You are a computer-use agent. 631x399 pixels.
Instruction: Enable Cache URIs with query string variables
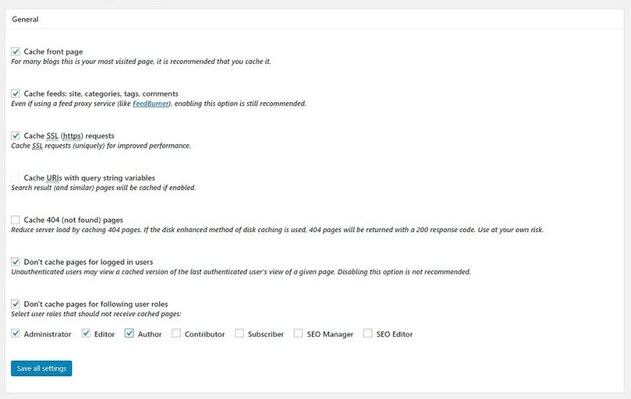point(15,178)
